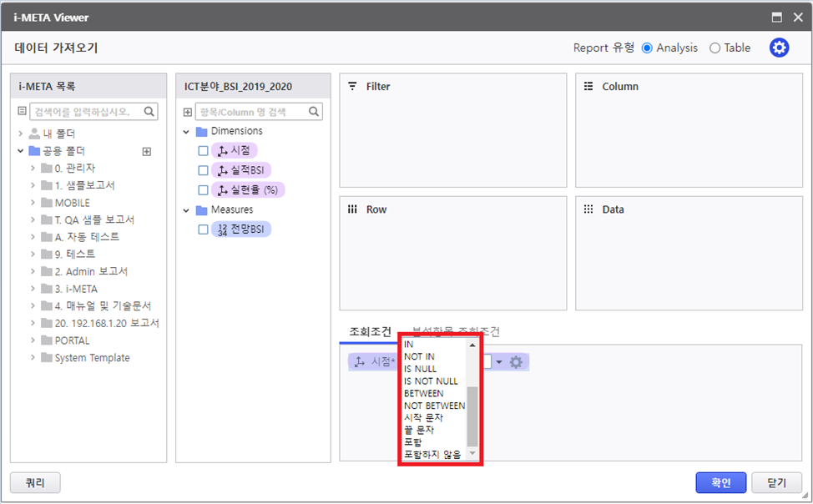Open the condition gear icon next to 시점
Screen dimensions: 813x504
click(516, 362)
